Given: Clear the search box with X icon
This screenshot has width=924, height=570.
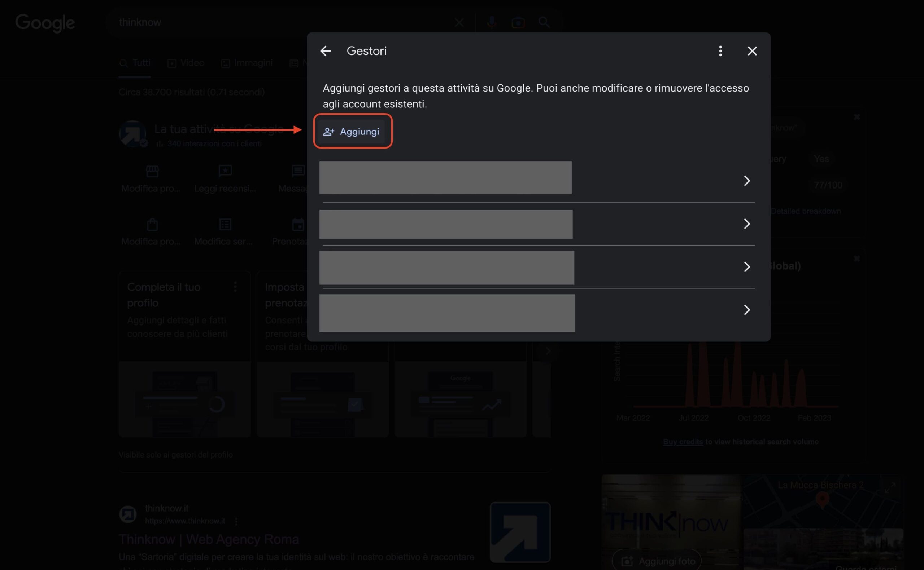Looking at the screenshot, I should click(x=459, y=23).
